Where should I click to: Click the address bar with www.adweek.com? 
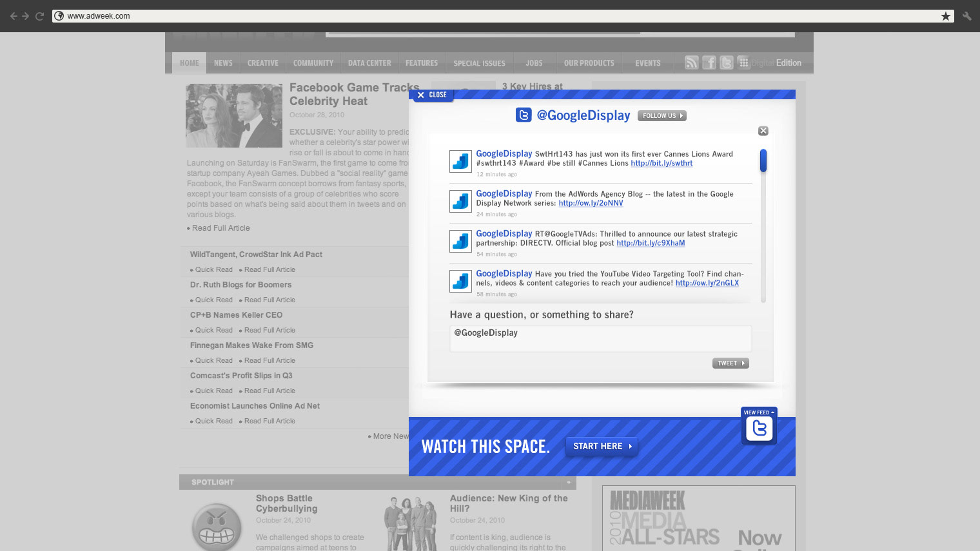coord(503,16)
